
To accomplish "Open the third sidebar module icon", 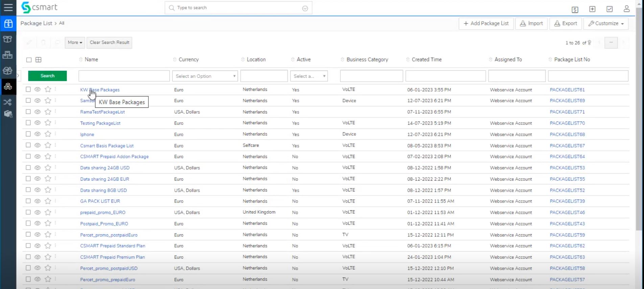I will [8, 55].
